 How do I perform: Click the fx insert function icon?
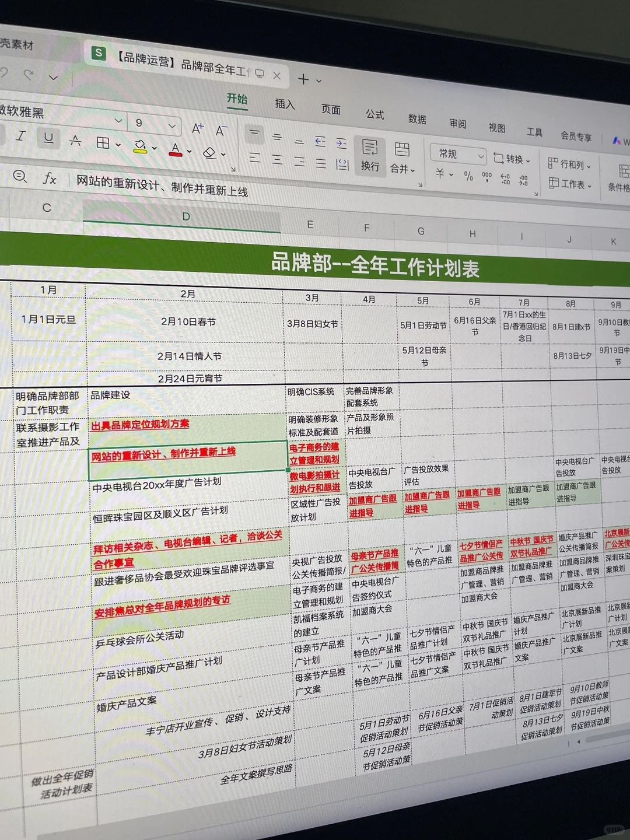point(51,179)
